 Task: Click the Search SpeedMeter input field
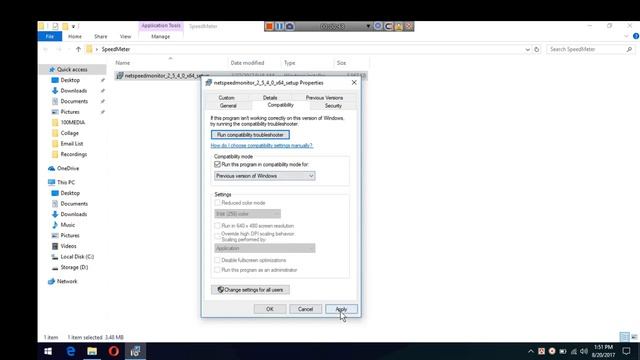click(586, 49)
